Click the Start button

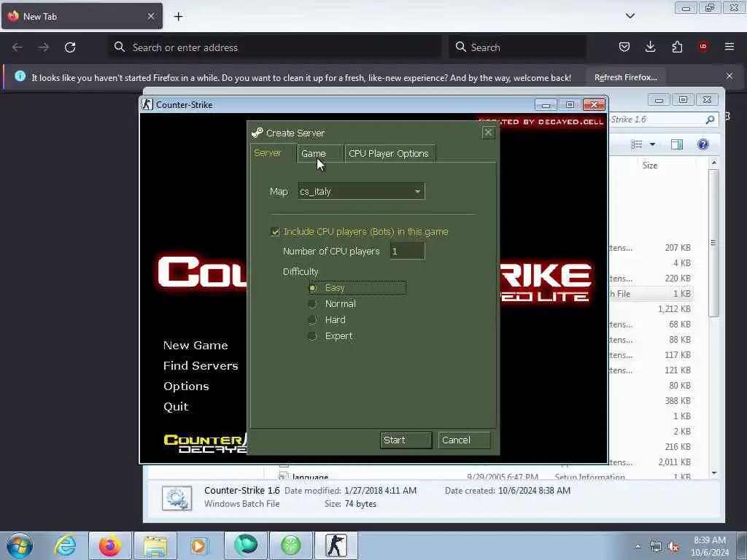click(406, 440)
